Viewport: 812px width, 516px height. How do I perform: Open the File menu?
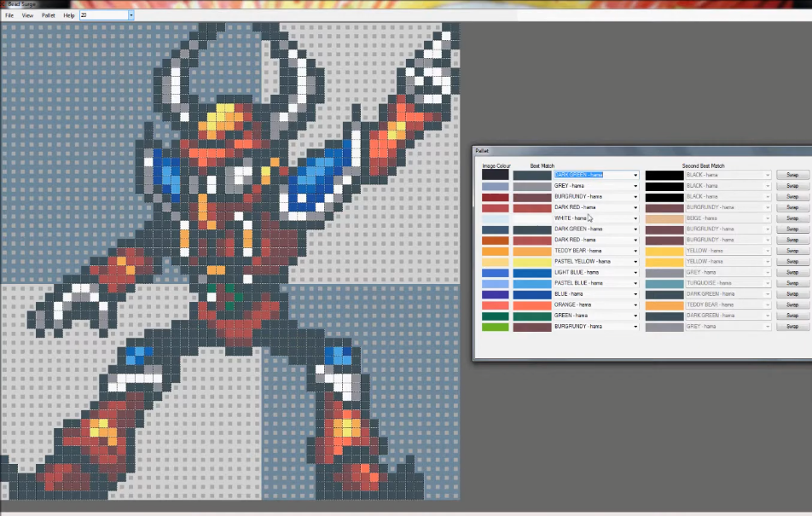9,15
